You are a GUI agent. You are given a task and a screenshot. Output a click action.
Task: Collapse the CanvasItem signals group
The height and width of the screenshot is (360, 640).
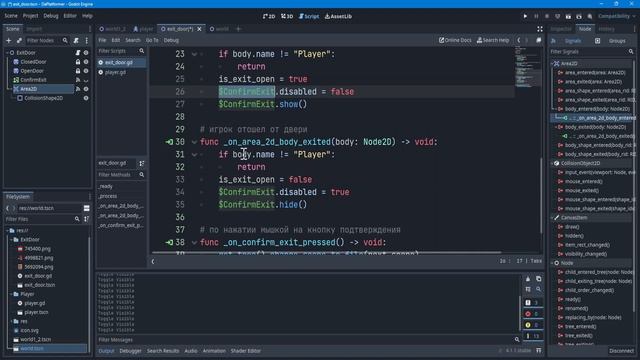[552, 218]
